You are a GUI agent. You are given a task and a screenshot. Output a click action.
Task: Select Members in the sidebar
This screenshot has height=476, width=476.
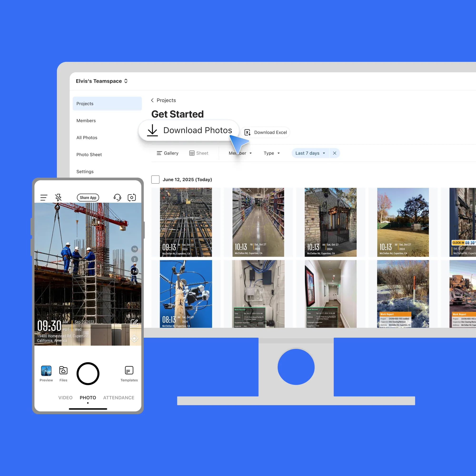pos(86,121)
